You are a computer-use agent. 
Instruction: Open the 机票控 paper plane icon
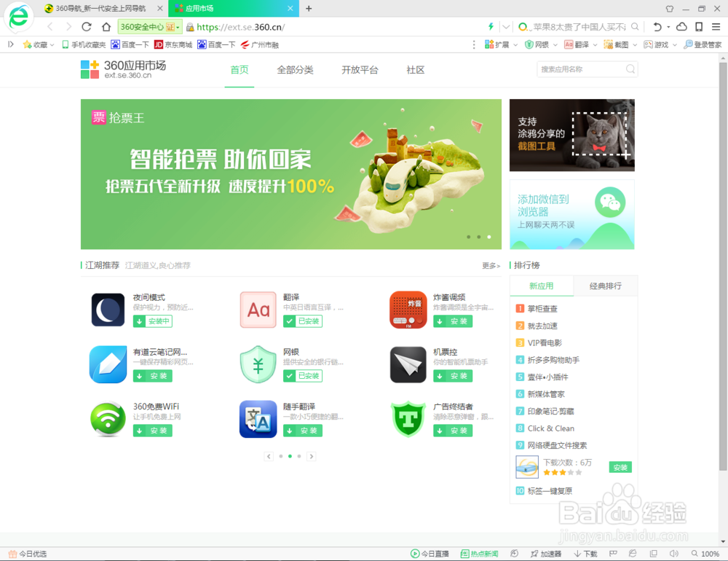tap(408, 364)
